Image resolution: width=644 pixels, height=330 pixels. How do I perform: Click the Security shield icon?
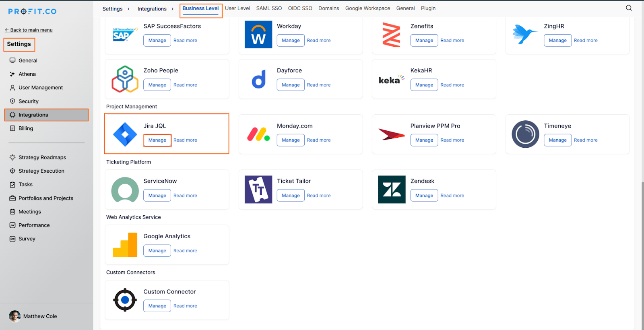click(12, 101)
